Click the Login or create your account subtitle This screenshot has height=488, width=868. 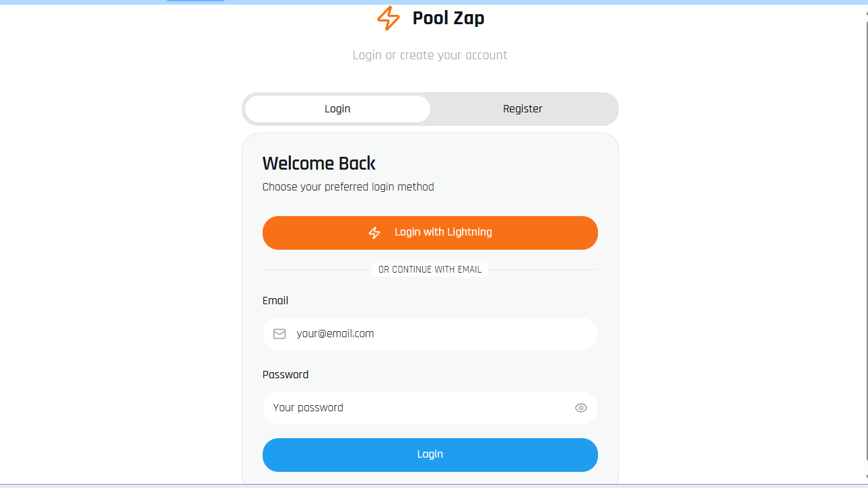coord(430,55)
